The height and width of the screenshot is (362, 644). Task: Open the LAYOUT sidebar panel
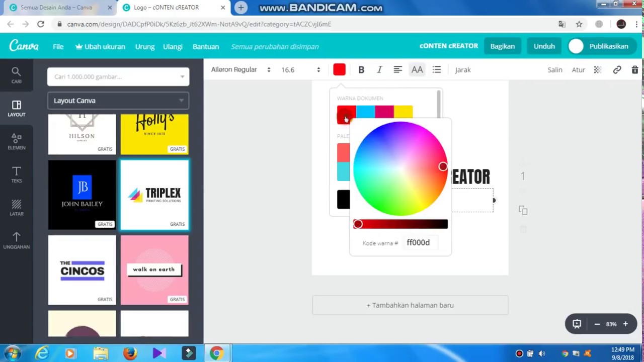tap(16, 108)
